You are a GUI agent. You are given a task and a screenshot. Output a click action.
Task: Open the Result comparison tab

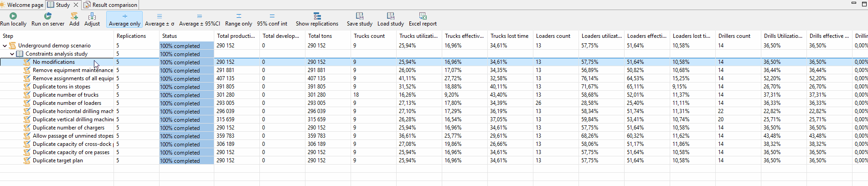point(111,5)
